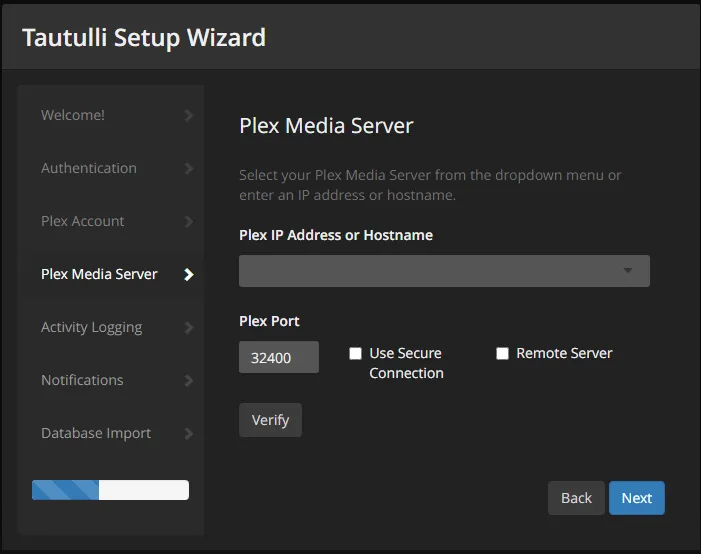701x554 pixels.
Task: Go back with the Back button
Action: [x=576, y=498]
